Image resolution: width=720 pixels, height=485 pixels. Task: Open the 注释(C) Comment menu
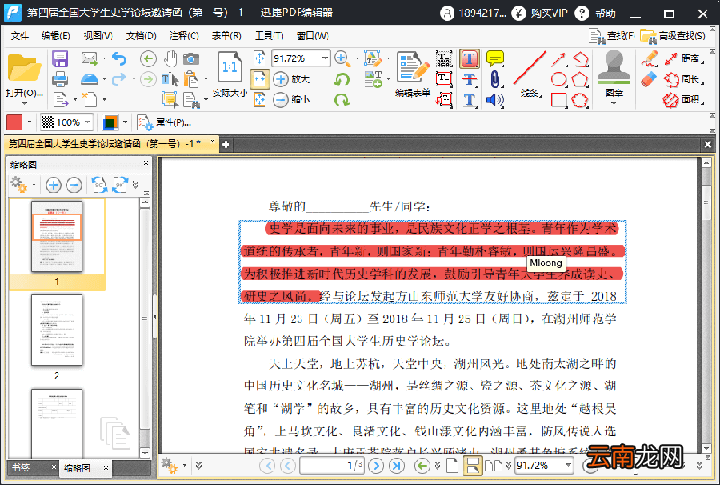tap(184, 35)
